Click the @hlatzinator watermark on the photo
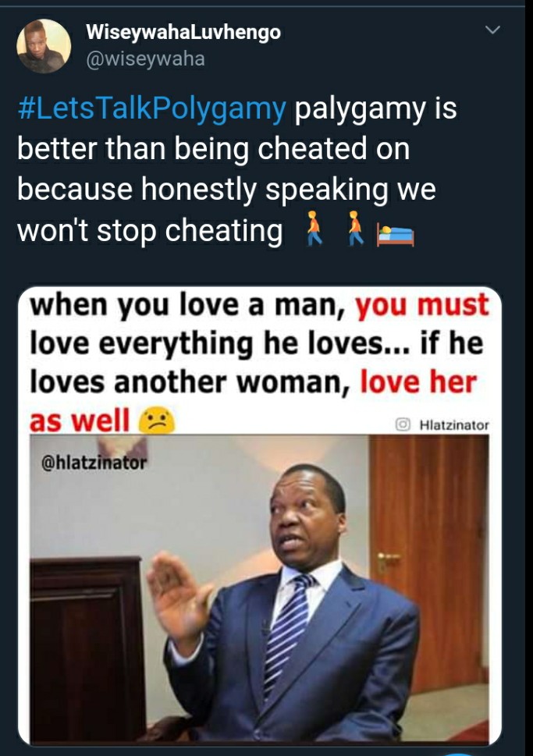 click(94, 463)
